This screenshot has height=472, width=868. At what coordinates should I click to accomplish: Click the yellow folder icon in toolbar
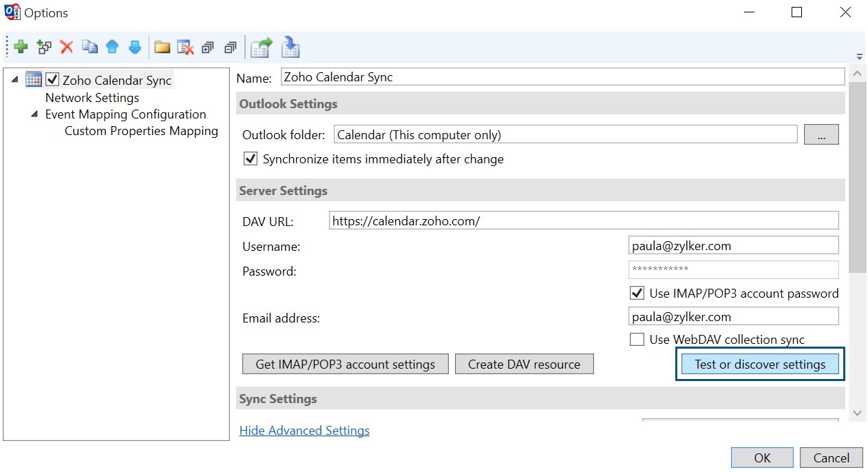162,48
